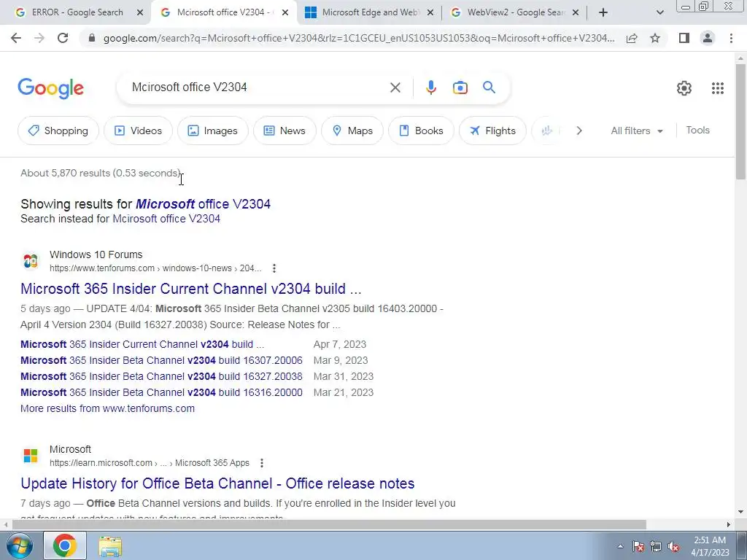
Task: Open Microsoft 365 Insider Current Channel v2304 result
Action: tap(190, 289)
